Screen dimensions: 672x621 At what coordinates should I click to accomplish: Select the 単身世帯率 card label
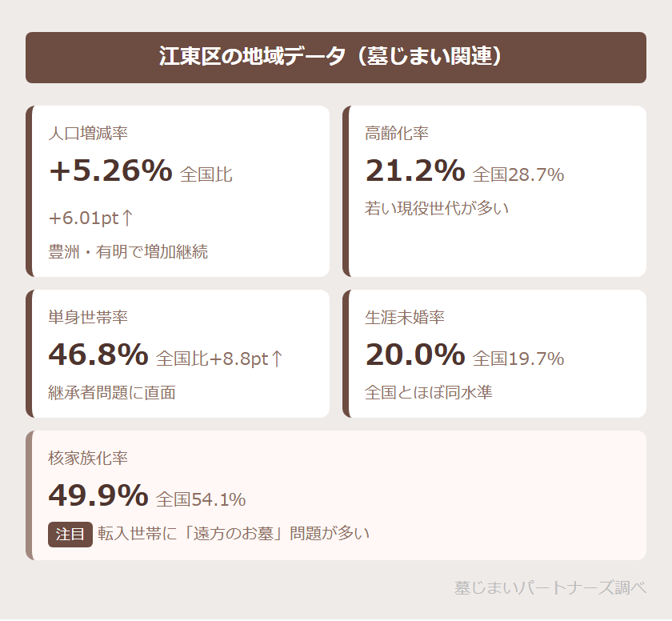click(88, 318)
